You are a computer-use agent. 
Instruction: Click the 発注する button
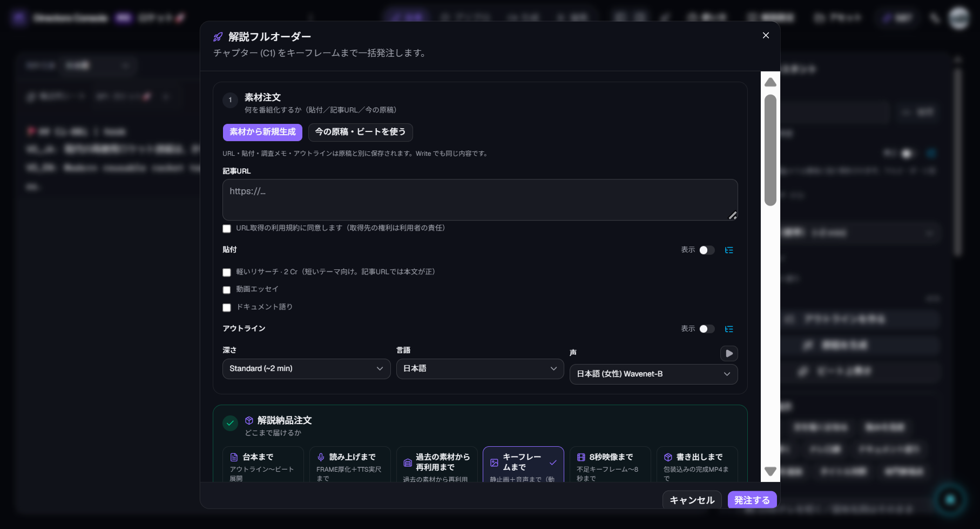click(752, 500)
